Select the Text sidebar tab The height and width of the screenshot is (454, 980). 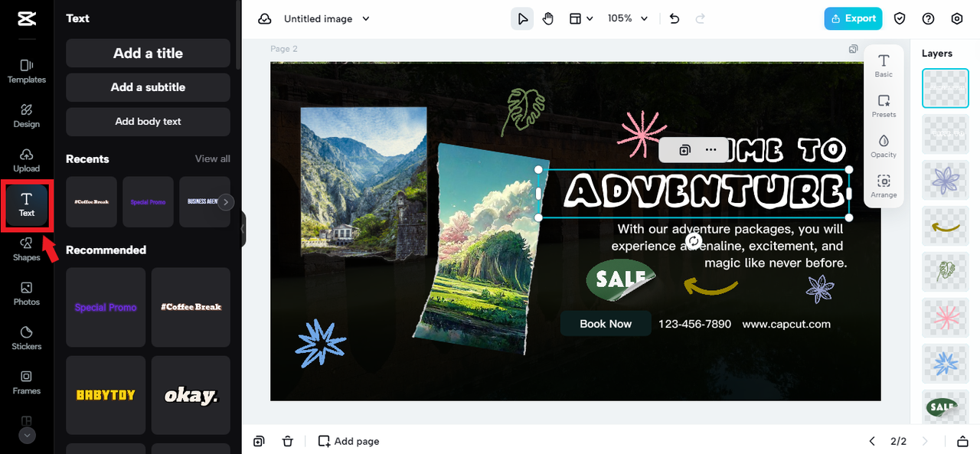pyautogui.click(x=27, y=204)
